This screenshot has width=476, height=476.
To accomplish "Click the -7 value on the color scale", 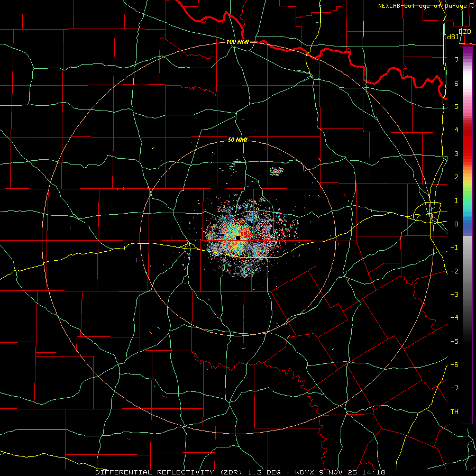I will pyautogui.click(x=454, y=388).
